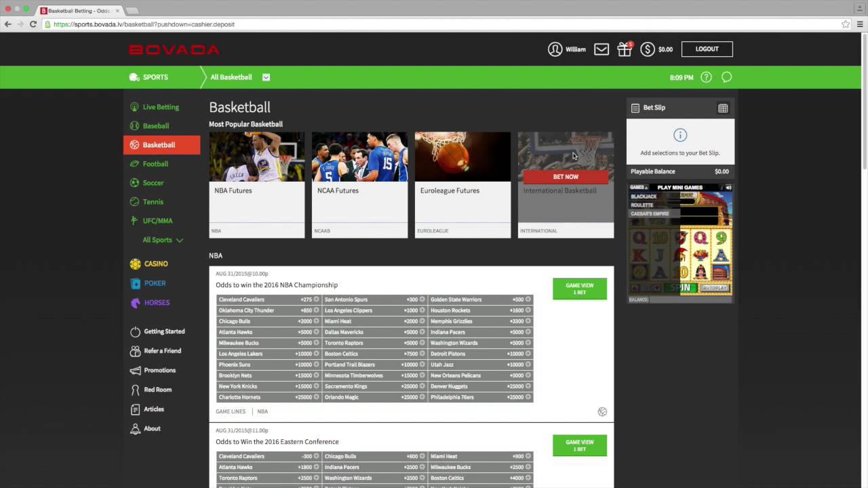
Task: Open the messages envelope icon
Action: tap(601, 49)
